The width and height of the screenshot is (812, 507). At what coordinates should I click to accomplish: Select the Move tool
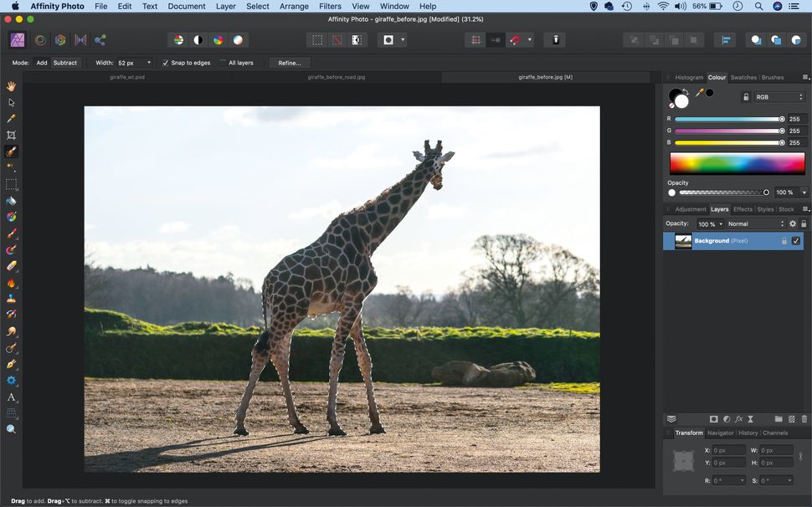tap(11, 102)
